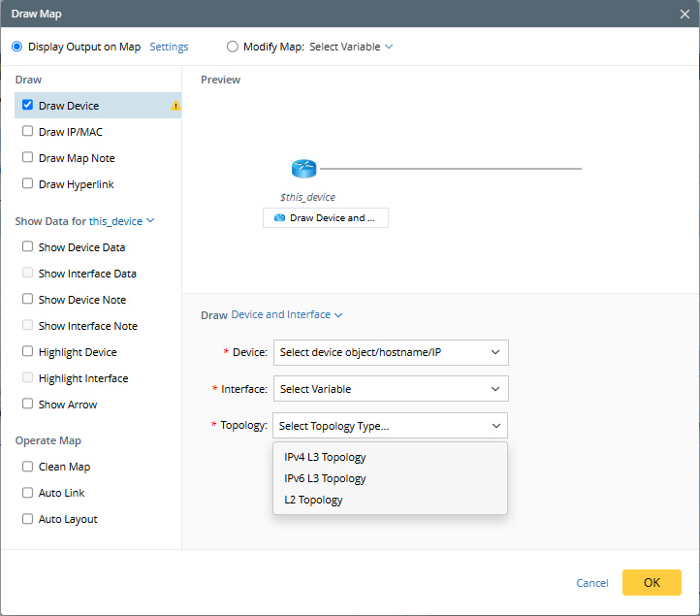Click the yellow warning icon beside Draw Device
This screenshot has width=700, height=616.
(x=175, y=106)
